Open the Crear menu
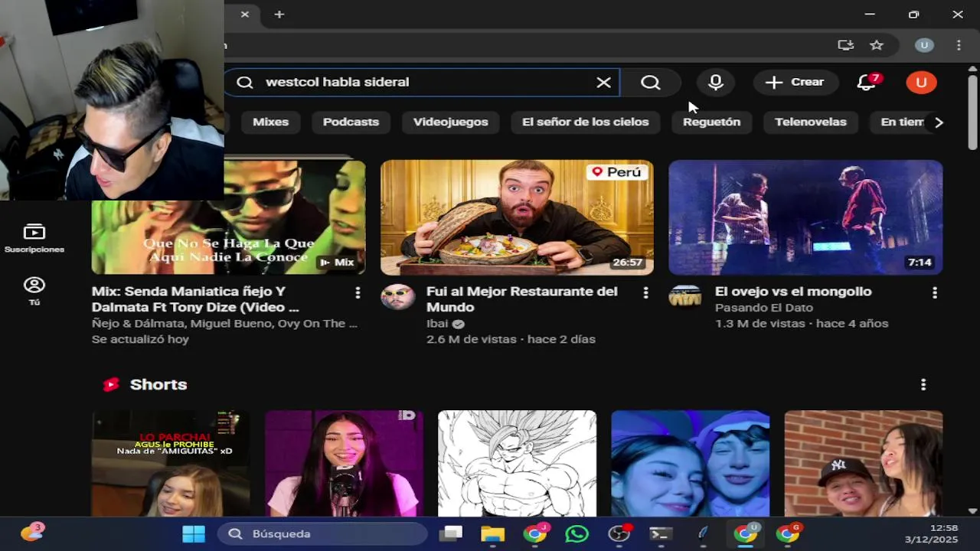The height and width of the screenshot is (551, 980). click(x=795, y=83)
